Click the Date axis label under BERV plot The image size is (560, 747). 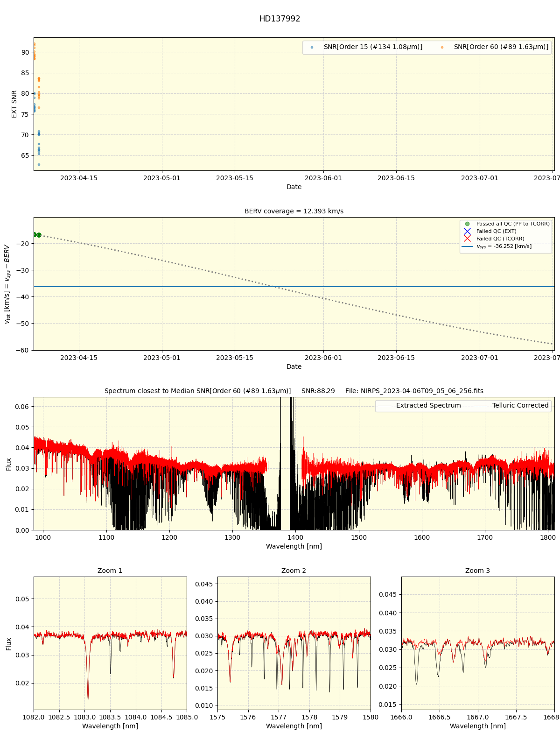tap(294, 366)
